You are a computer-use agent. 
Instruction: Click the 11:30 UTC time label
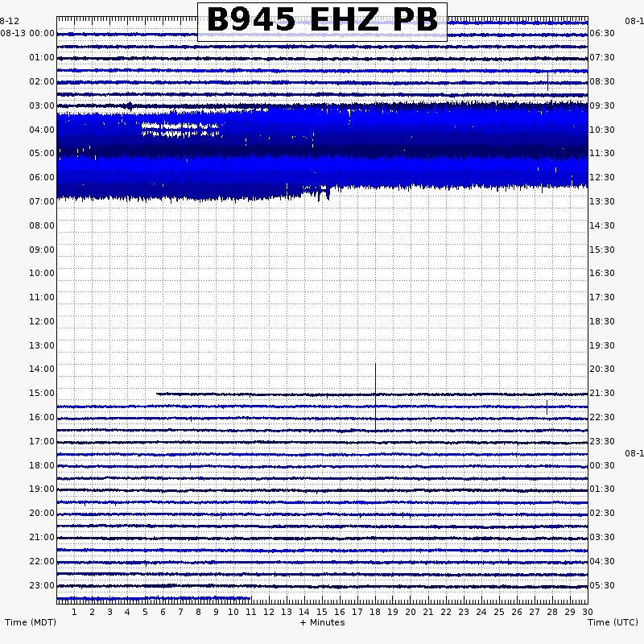602,153
